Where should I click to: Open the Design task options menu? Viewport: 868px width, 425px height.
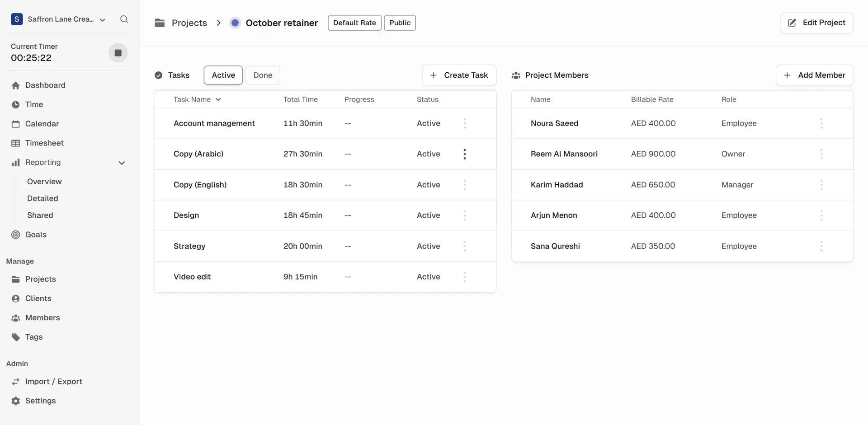(464, 215)
